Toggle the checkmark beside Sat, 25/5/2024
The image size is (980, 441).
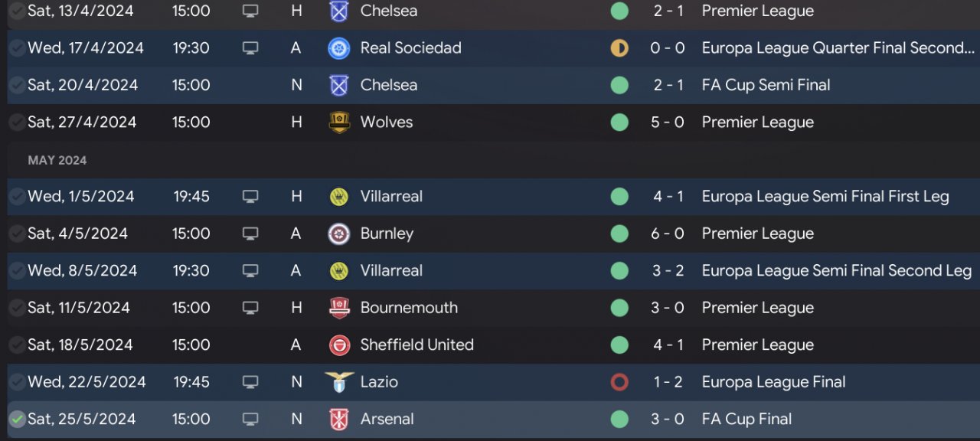point(16,420)
